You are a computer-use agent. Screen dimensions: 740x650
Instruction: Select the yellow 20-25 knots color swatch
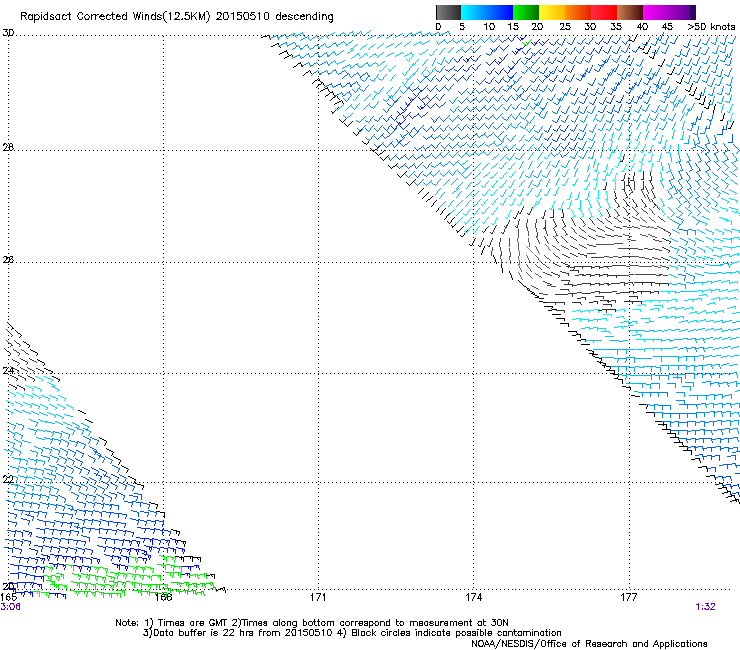click(552, 12)
